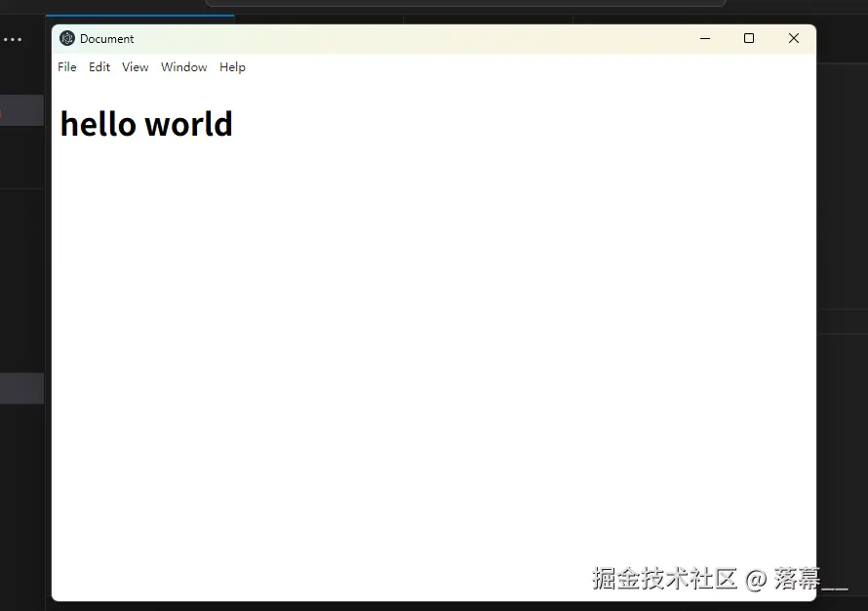Click the Electron logo in the title bar
This screenshot has height=611, width=868.
(x=66, y=38)
